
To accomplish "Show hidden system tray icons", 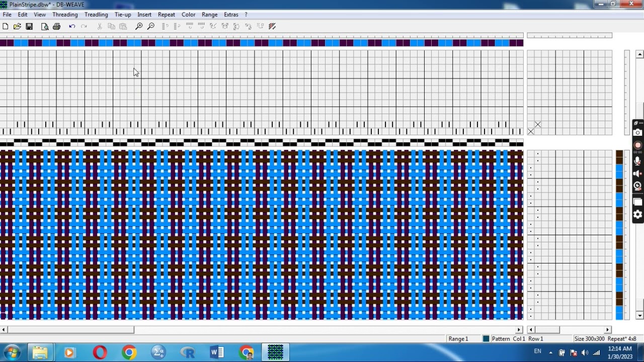I will coord(550,352).
